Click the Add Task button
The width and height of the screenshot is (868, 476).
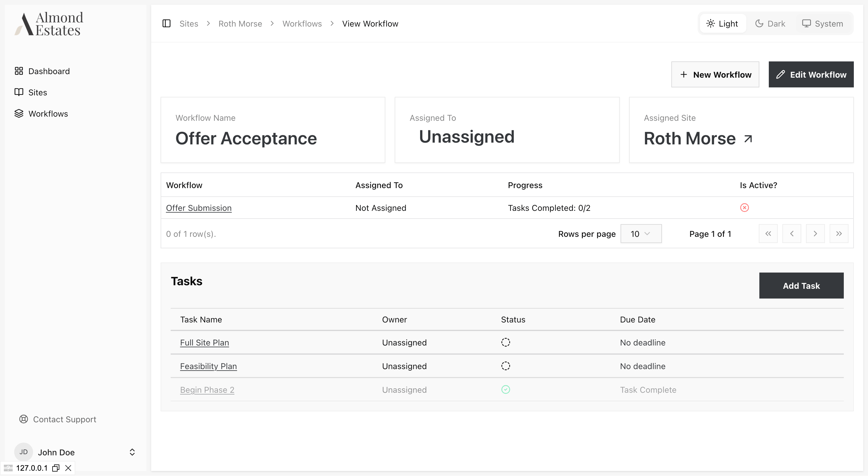801,286
